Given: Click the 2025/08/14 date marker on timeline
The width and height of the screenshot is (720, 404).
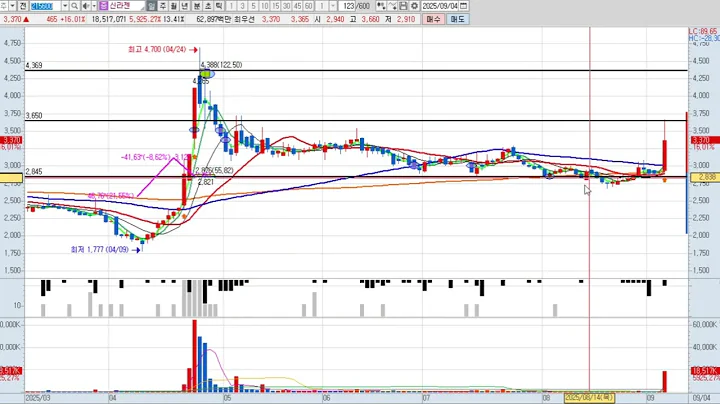Looking at the screenshot, I should click(589, 398).
